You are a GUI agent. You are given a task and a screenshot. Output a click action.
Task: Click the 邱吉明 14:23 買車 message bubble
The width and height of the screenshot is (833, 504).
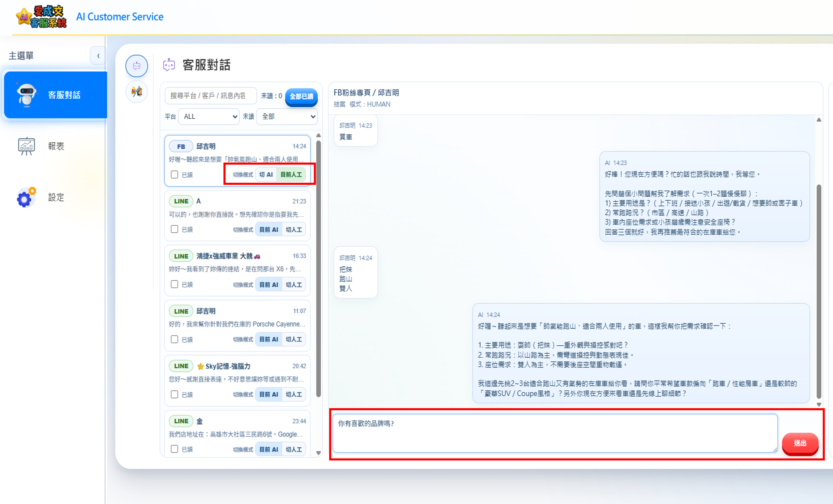point(356,131)
